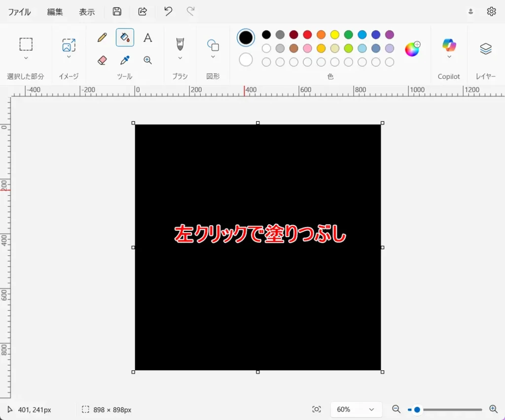Select the Brush tool
Image resolution: width=505 pixels, height=420 pixels.
(x=180, y=44)
